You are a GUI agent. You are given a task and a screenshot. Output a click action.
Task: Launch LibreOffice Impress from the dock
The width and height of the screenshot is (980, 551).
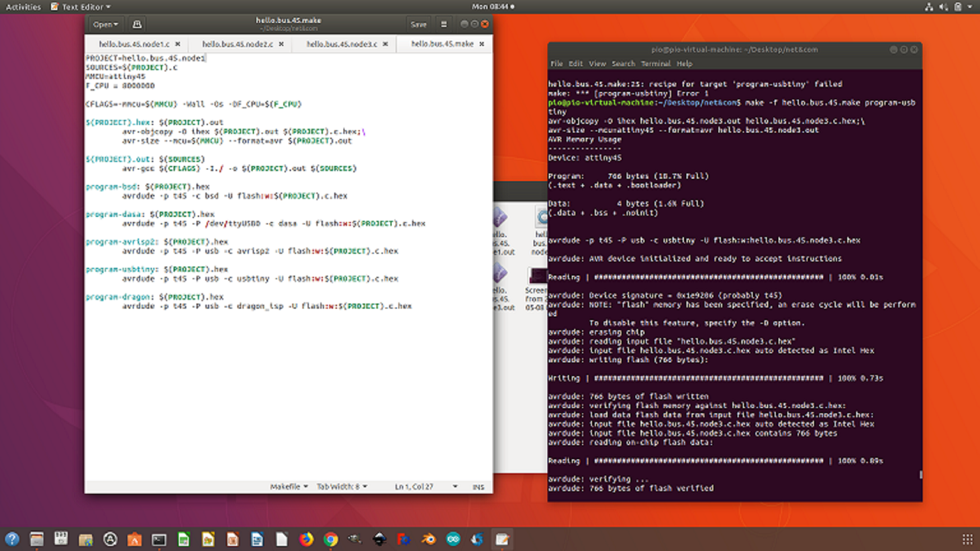tap(233, 539)
